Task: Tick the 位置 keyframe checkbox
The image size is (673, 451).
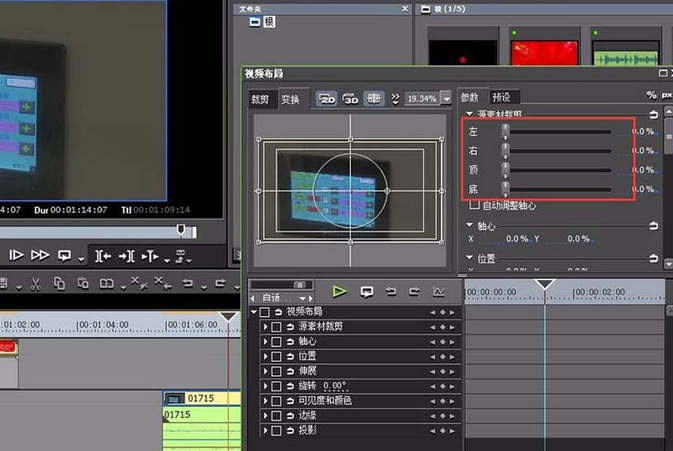Action: pyautogui.click(x=276, y=356)
